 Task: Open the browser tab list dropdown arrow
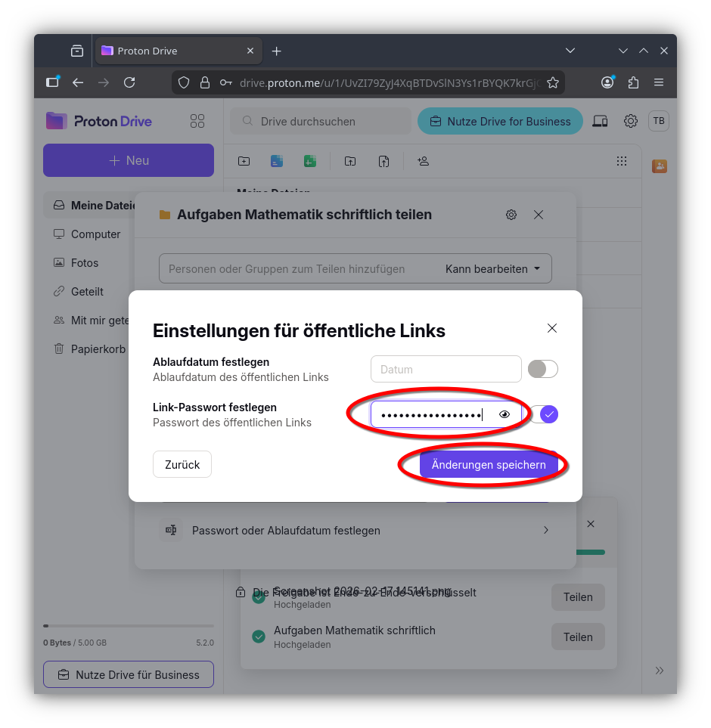(x=570, y=51)
